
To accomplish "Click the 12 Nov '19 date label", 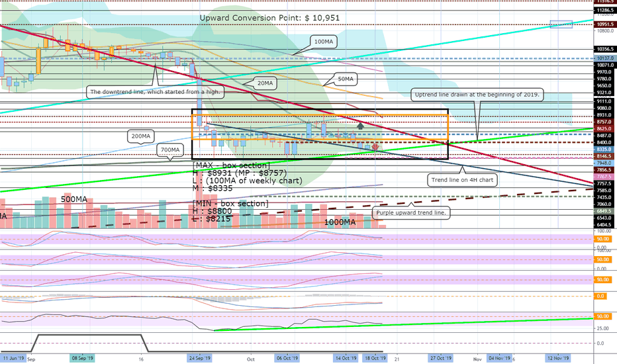I will (558, 359).
